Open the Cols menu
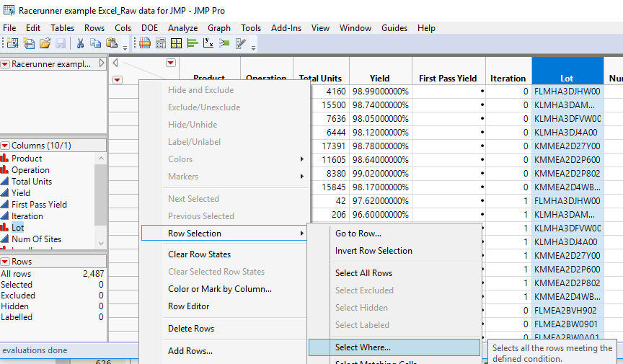The width and height of the screenshot is (623, 364). tap(123, 28)
